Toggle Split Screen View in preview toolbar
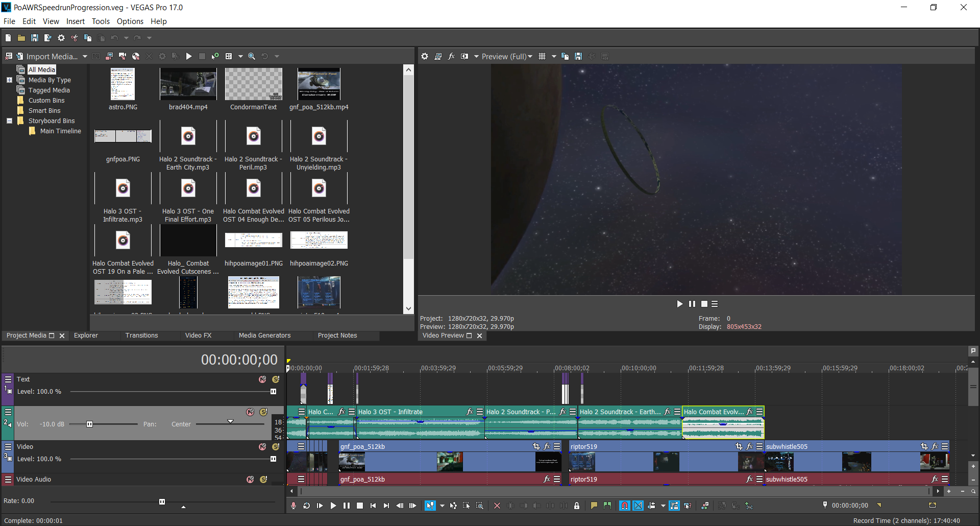The height and width of the screenshot is (526, 980). pyautogui.click(x=464, y=56)
